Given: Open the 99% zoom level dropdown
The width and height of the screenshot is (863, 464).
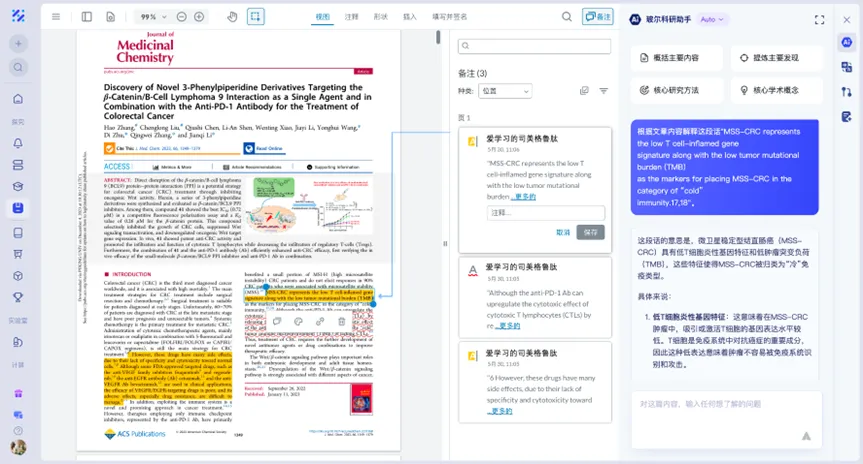Looking at the screenshot, I should click(x=154, y=17).
